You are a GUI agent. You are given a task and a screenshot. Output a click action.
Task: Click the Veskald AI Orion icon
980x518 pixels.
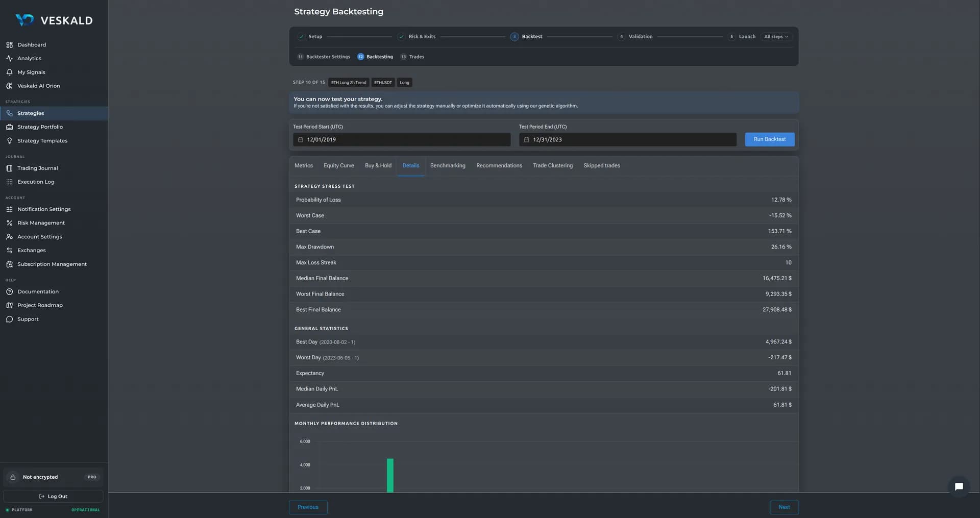[9, 86]
